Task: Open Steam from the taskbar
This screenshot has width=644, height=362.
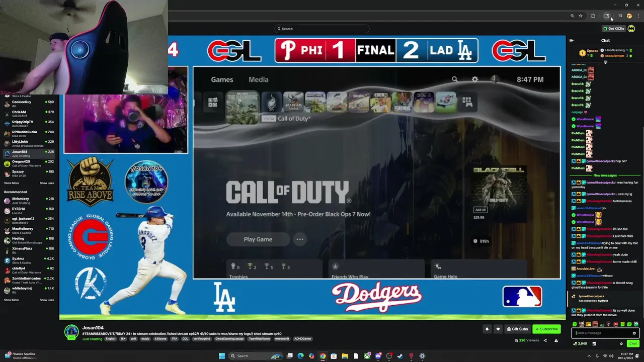Action: click(x=400, y=356)
